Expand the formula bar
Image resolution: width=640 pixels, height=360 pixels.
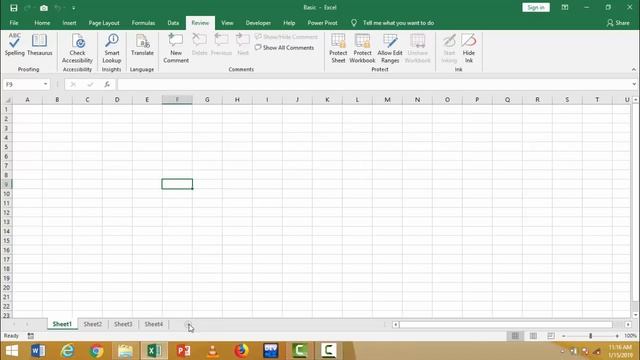[x=634, y=84]
